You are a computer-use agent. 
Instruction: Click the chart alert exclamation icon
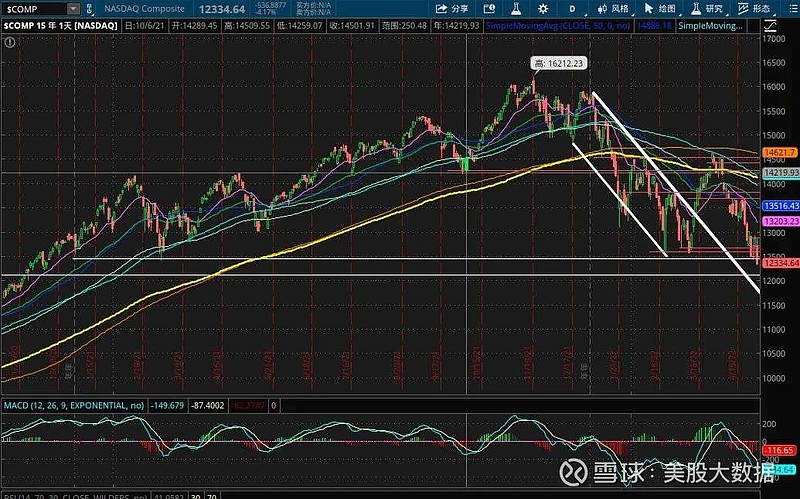(x=9, y=43)
